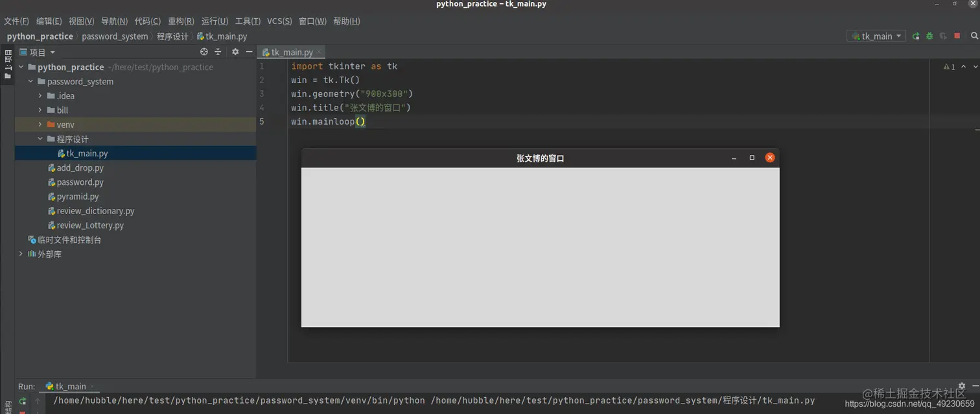Stop the run with the toolbar's red square

click(957, 36)
